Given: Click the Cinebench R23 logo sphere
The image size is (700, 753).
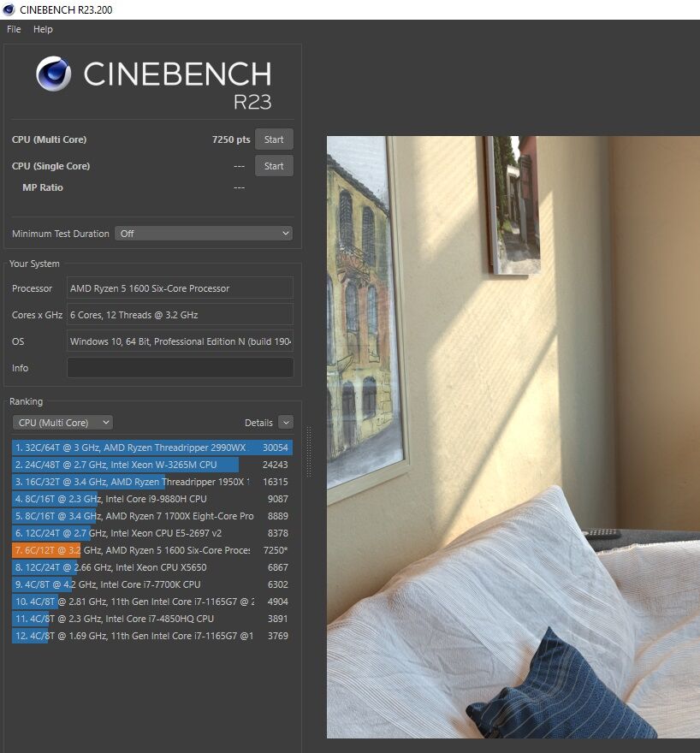Looking at the screenshot, I should pyautogui.click(x=53, y=74).
